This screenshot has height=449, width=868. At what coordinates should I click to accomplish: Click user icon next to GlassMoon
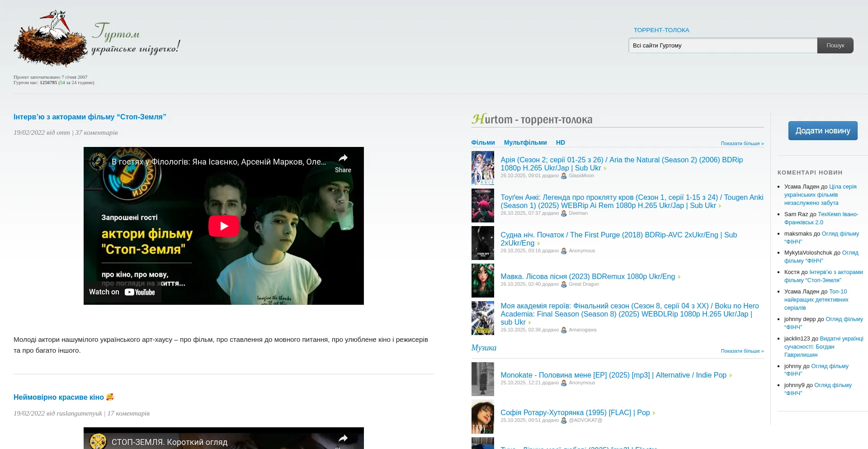tap(564, 176)
